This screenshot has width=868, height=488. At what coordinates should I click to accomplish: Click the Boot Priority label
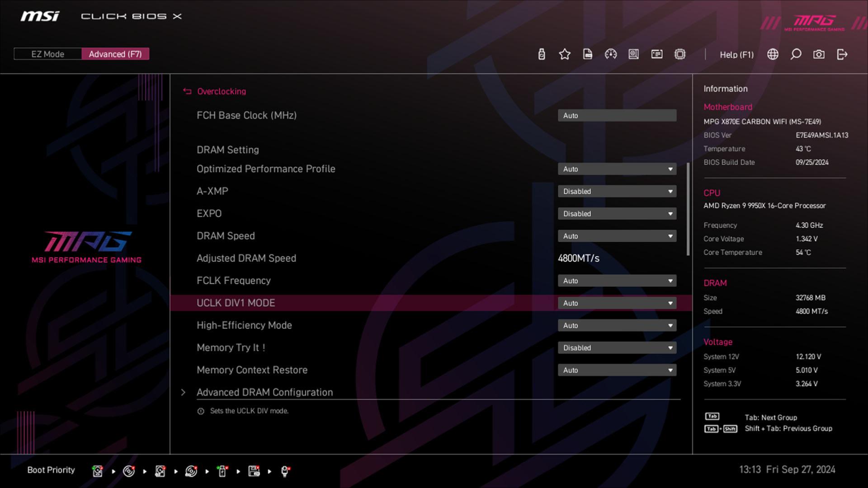click(x=51, y=470)
